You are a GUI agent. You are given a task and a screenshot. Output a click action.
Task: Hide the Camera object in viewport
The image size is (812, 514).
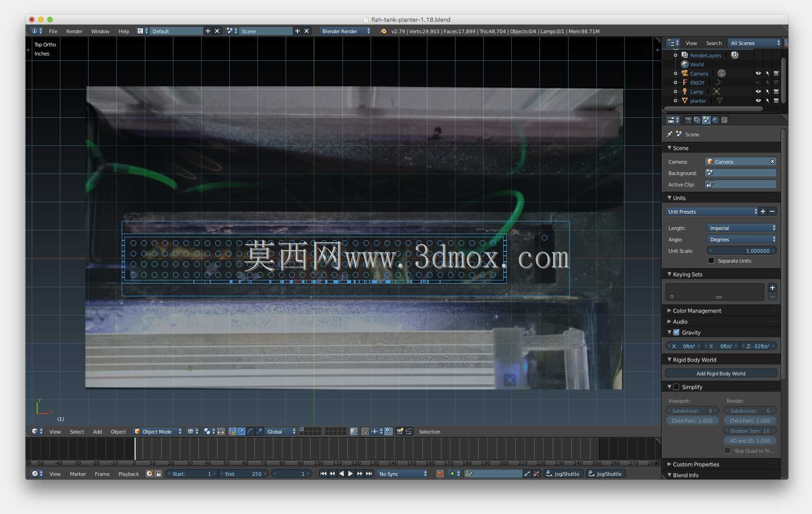758,73
